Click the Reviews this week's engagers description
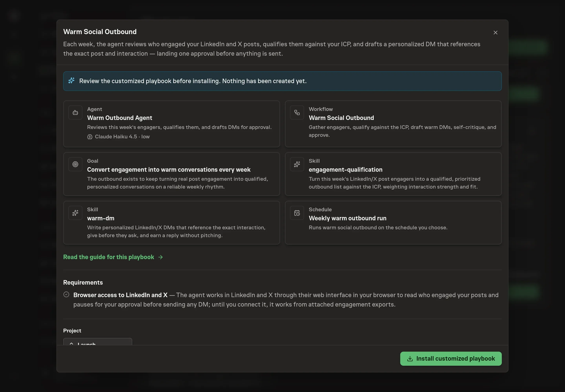 [179, 127]
